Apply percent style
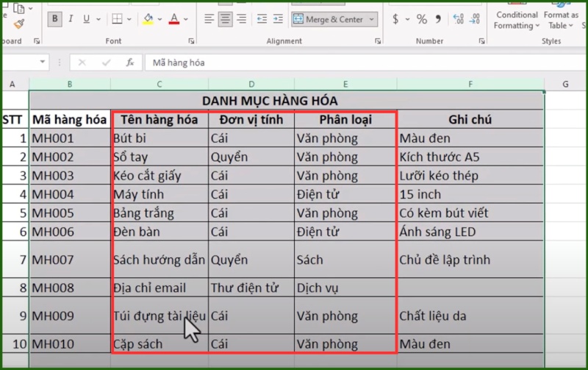 [x=422, y=19]
